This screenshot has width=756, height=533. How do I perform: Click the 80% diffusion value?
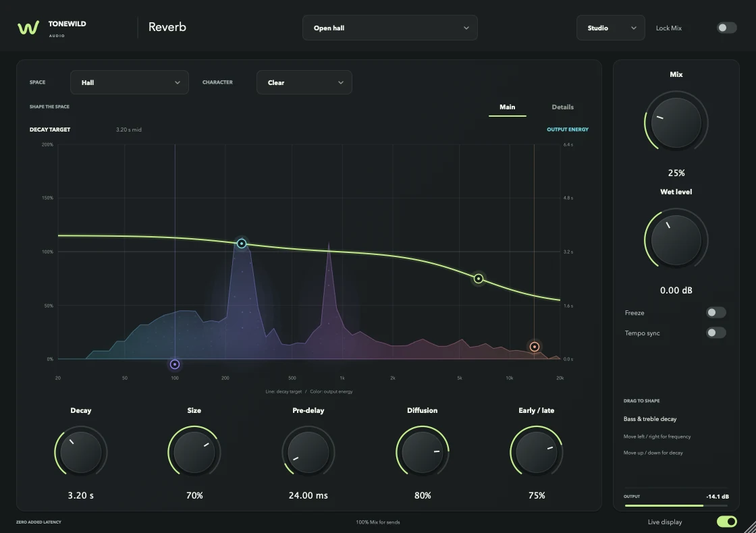coord(423,495)
